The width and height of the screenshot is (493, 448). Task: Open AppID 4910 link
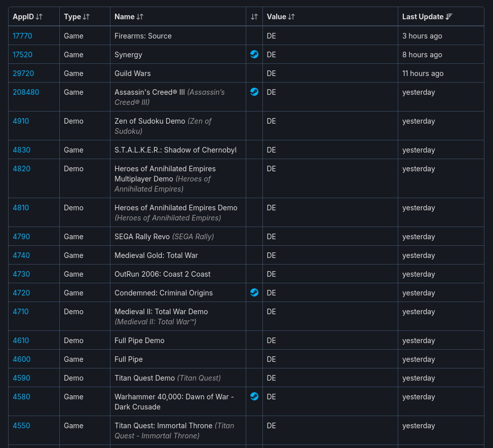[x=21, y=121]
